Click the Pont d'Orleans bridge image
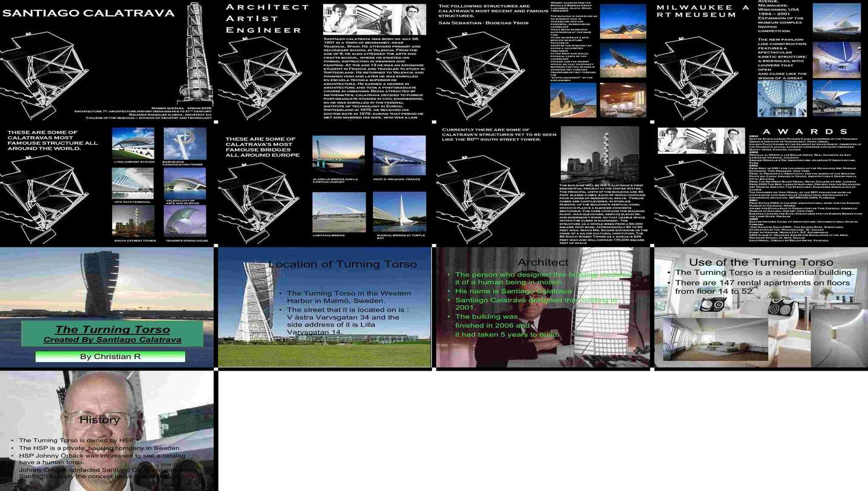 (x=399, y=156)
